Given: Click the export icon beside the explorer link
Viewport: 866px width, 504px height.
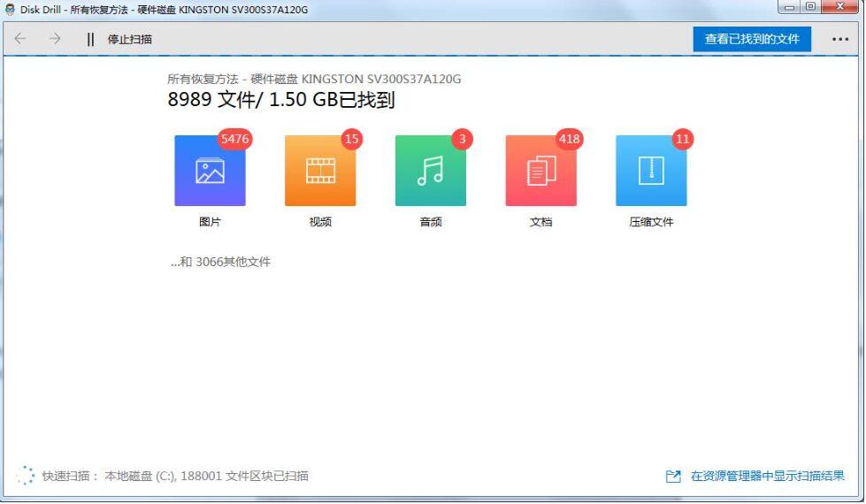Looking at the screenshot, I should click(673, 476).
